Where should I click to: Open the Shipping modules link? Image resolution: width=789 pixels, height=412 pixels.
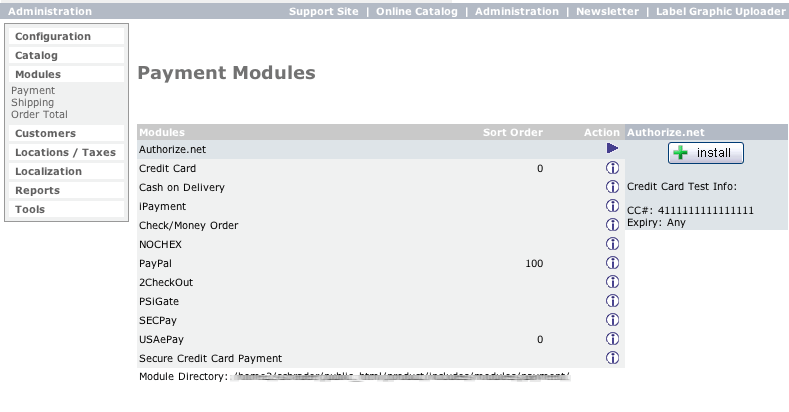coord(32,102)
